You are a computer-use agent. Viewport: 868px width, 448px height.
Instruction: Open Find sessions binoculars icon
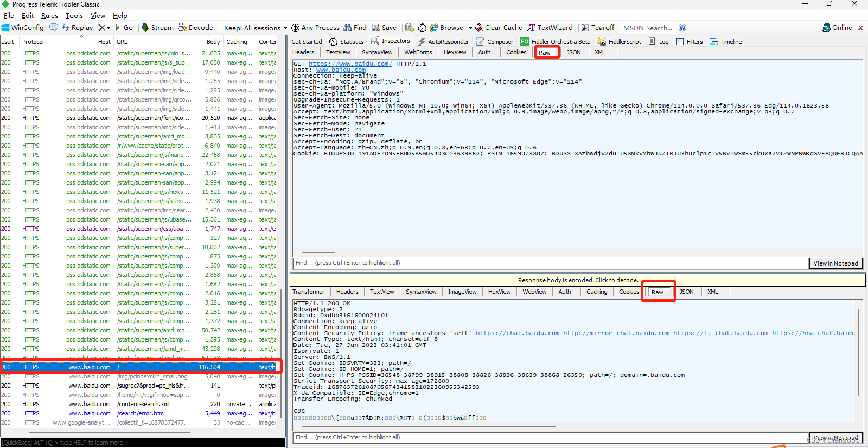pos(348,28)
